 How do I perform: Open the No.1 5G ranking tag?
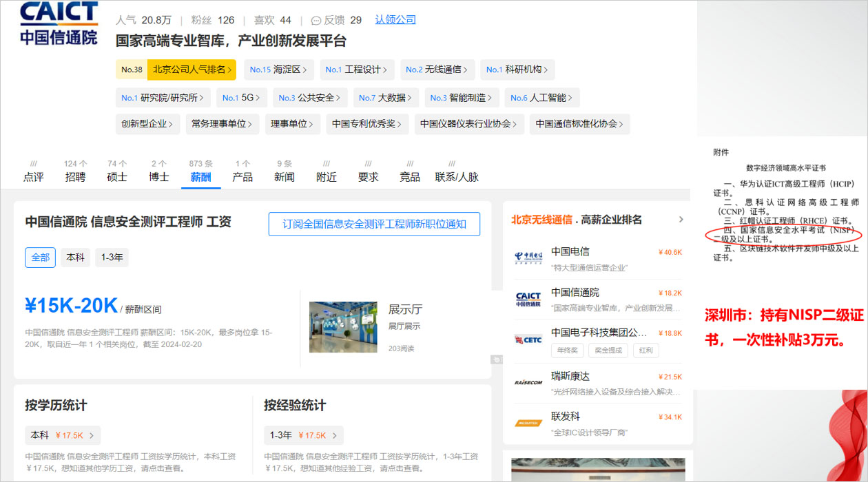coord(241,98)
